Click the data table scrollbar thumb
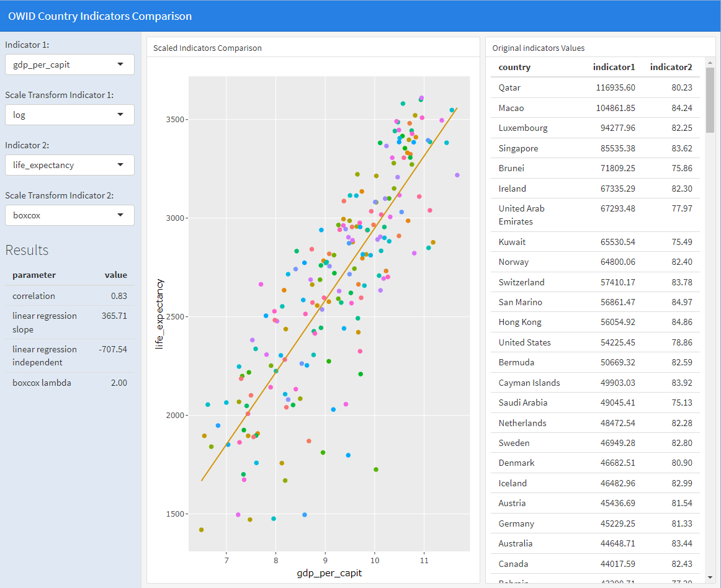Screen dimensions: 721x588 (710, 96)
